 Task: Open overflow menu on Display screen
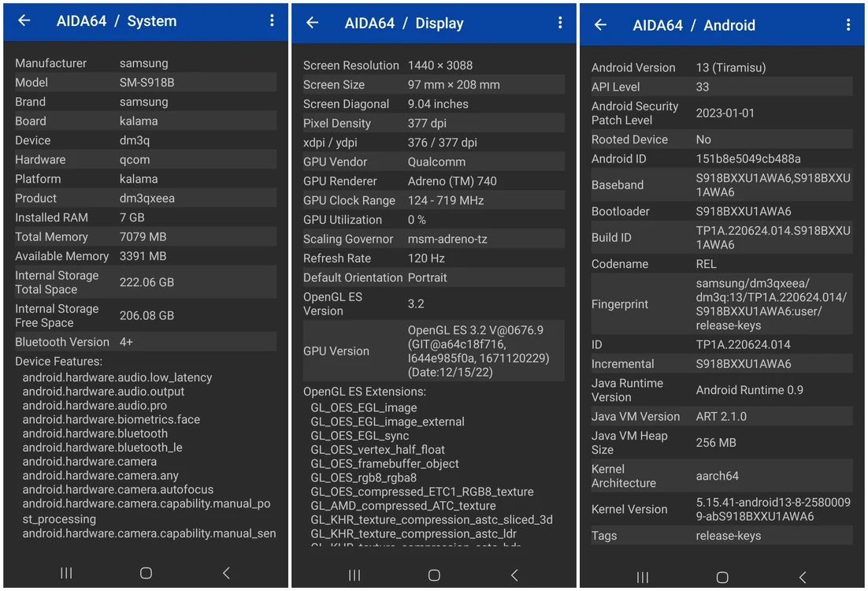coord(560,23)
